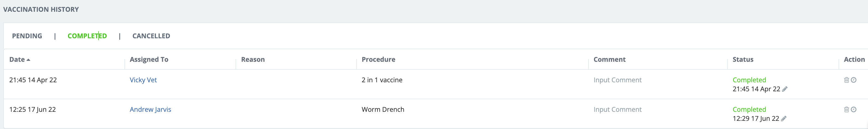Sort by Date ascending arrow
The height and width of the screenshot is (129, 868).
[x=28, y=60]
